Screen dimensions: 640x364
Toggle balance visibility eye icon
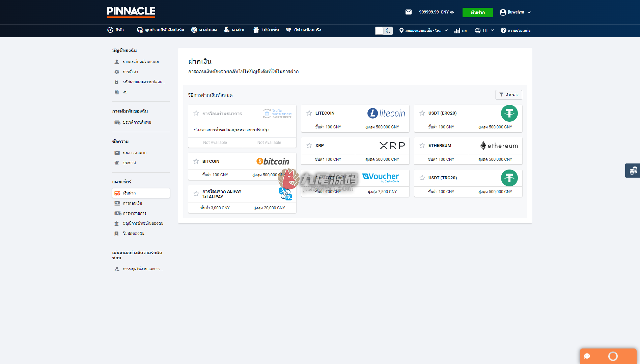(452, 12)
